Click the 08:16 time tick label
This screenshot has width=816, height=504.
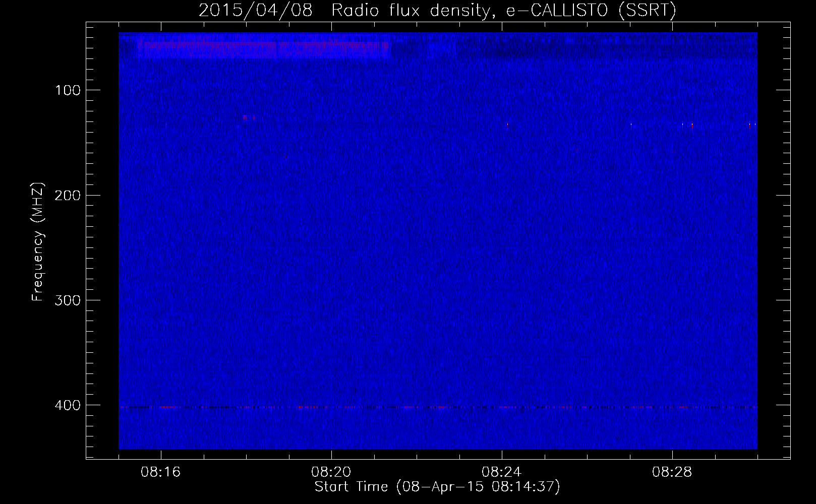(161, 472)
